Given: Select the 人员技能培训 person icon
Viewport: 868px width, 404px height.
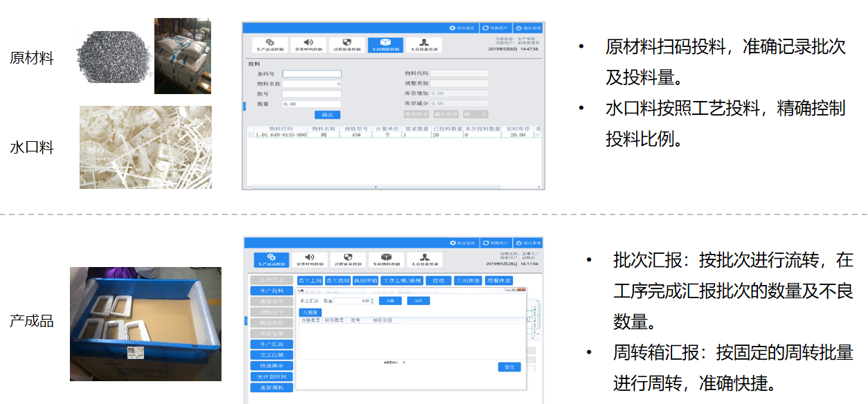Looking at the screenshot, I should pyautogui.click(x=424, y=43).
